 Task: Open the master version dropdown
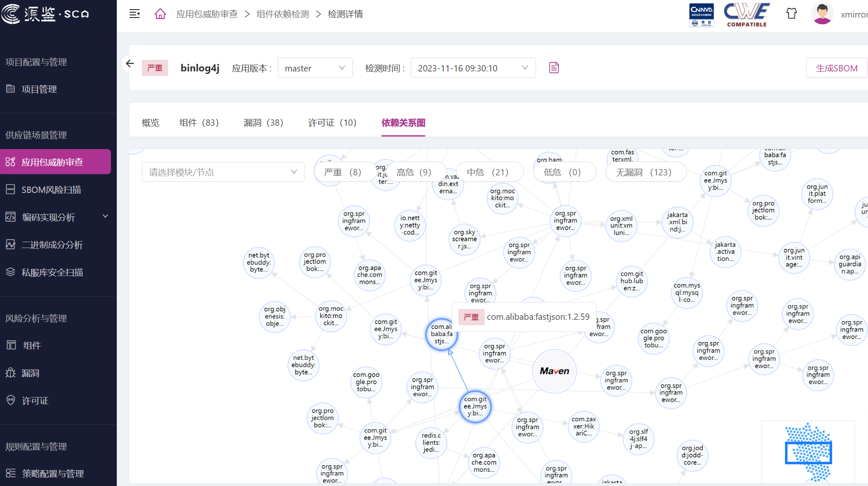click(315, 68)
